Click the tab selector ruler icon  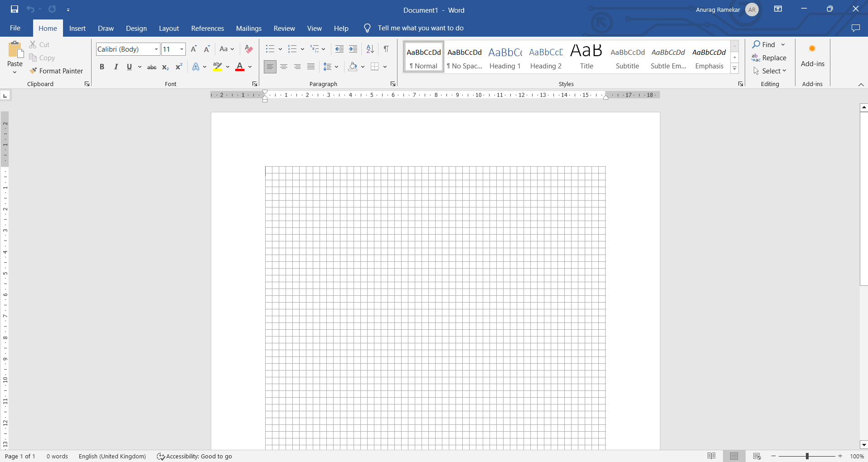5,96
